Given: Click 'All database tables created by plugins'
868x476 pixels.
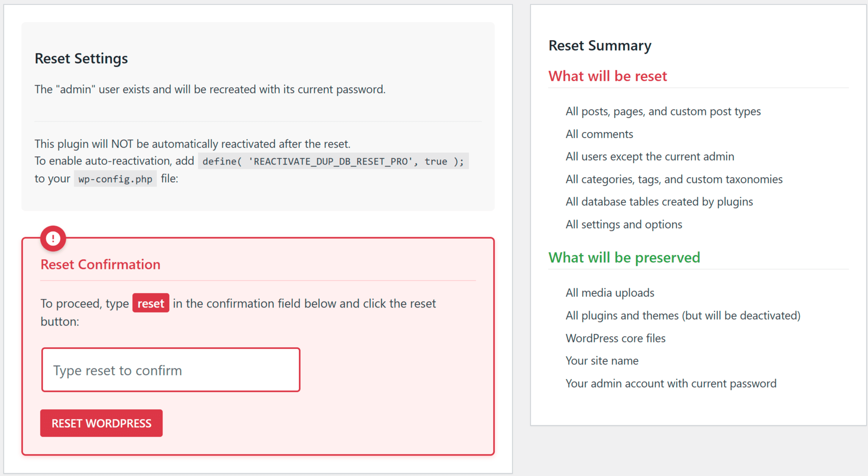Looking at the screenshot, I should 659,202.
